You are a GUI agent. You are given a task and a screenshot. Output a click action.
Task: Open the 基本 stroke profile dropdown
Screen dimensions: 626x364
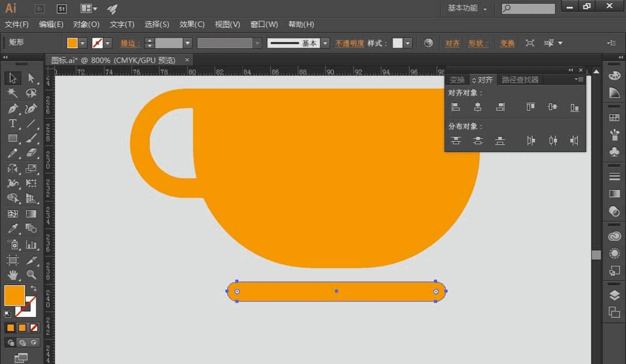tap(325, 43)
